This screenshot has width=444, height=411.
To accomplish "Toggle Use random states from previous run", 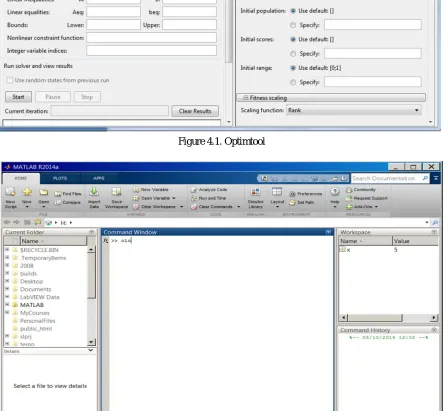I will click(10, 80).
